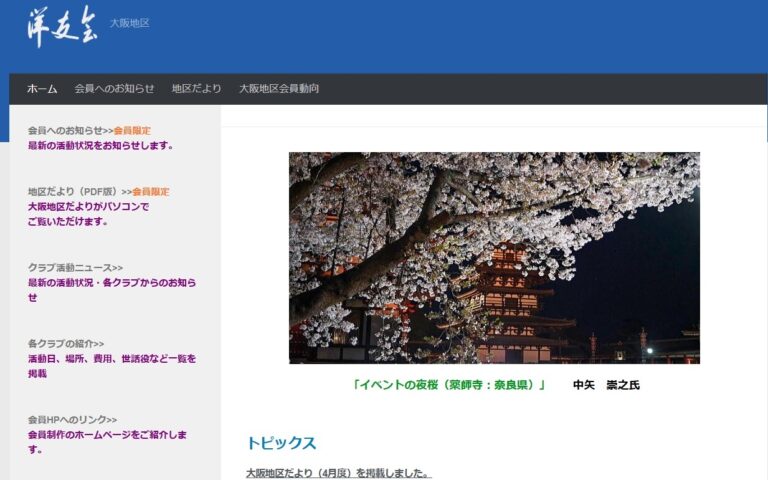This screenshot has width=768, height=480.
Task: Click the トピックス heading
Action: pyautogui.click(x=281, y=443)
